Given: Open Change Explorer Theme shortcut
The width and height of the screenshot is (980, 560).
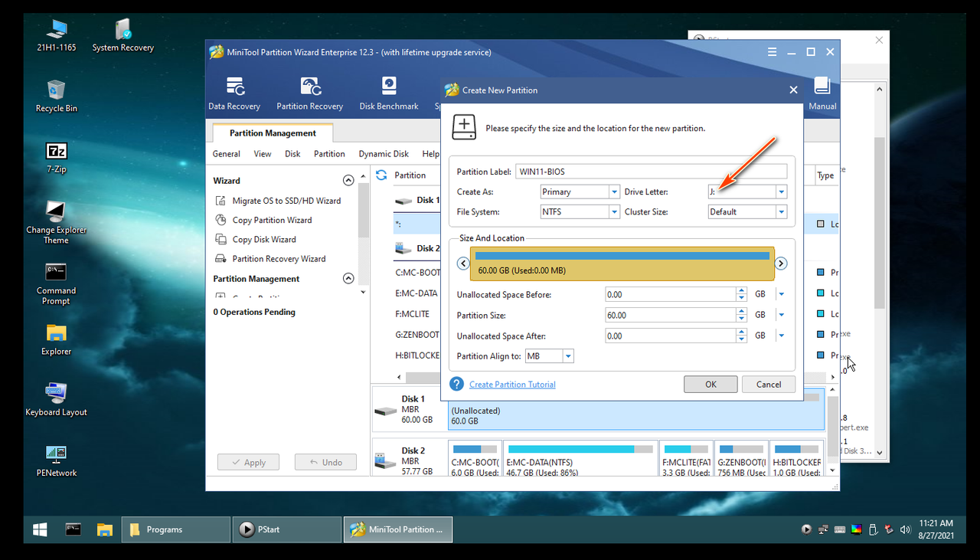Looking at the screenshot, I should click(57, 223).
